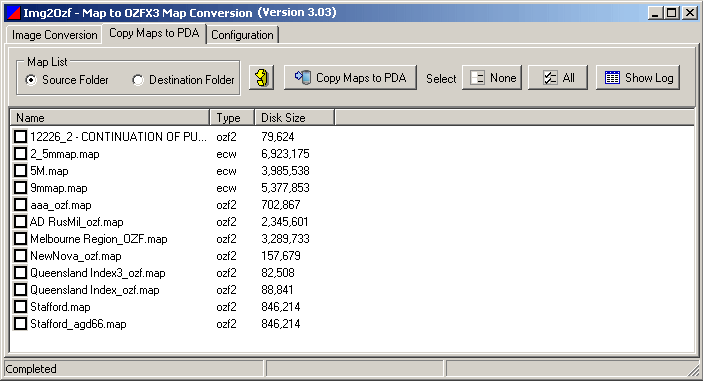Check the Queensland Index3_ozf.map checkbox
Viewport: 703px width, 381px height.
[x=20, y=273]
